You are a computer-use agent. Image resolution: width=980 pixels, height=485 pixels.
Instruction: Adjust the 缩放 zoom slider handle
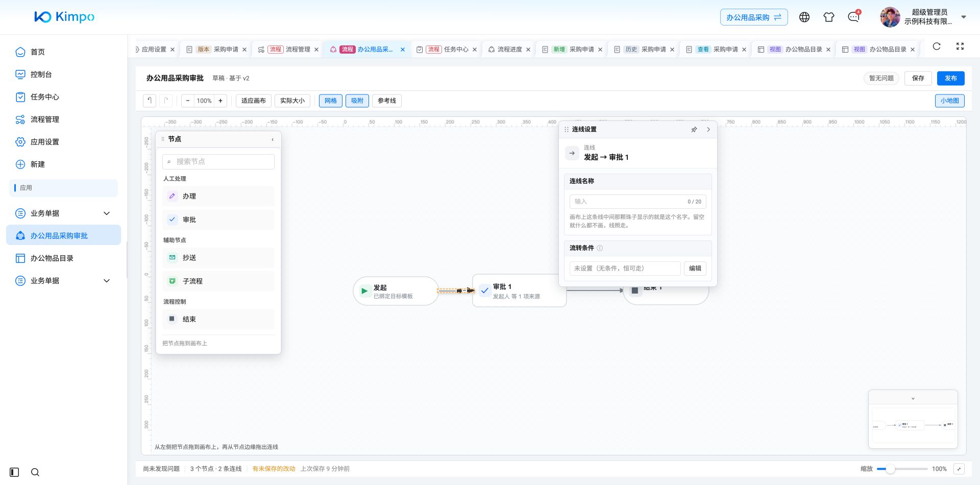click(890, 469)
